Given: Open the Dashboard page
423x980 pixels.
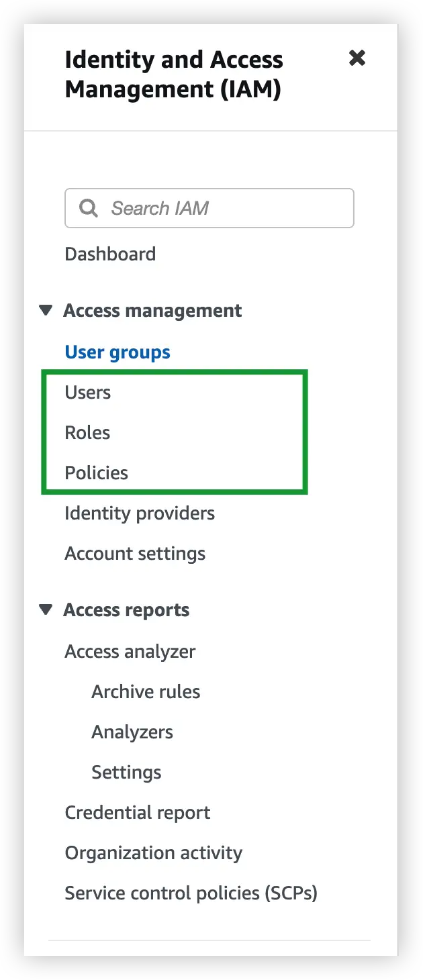Looking at the screenshot, I should tap(110, 254).
